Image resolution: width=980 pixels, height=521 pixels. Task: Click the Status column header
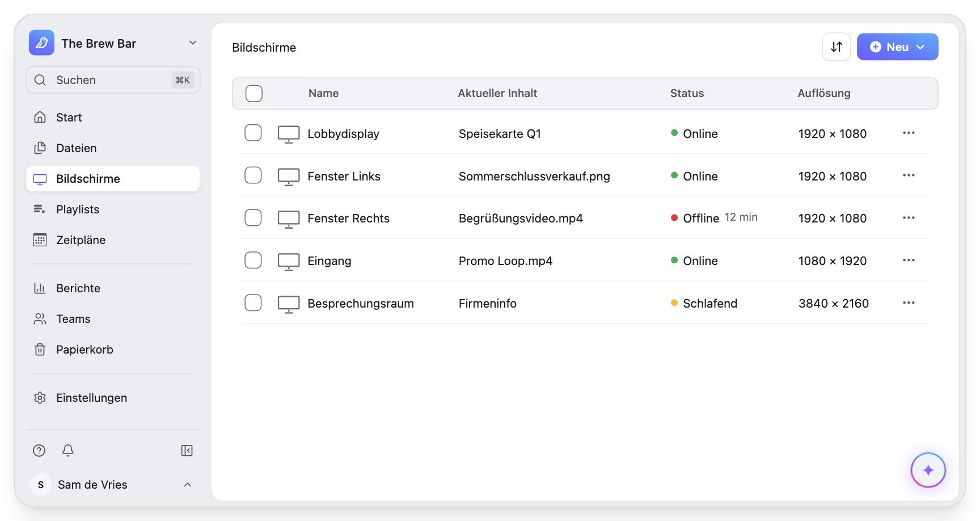(x=687, y=94)
